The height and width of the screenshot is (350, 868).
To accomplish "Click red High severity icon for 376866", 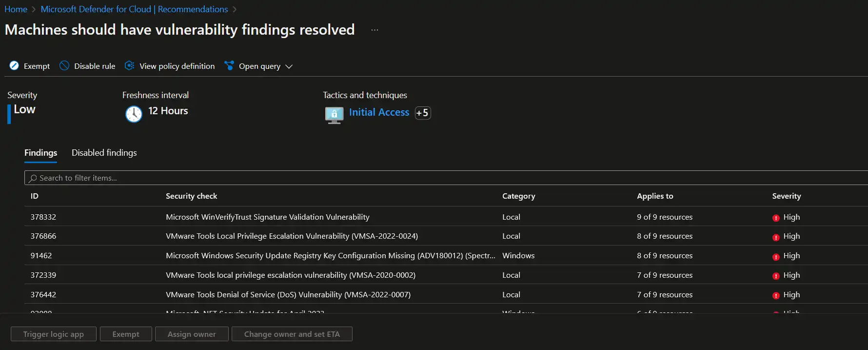I will (x=776, y=237).
